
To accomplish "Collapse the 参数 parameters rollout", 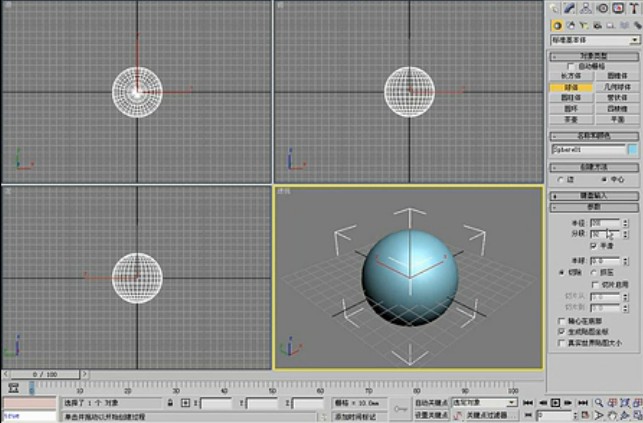I will [x=594, y=207].
